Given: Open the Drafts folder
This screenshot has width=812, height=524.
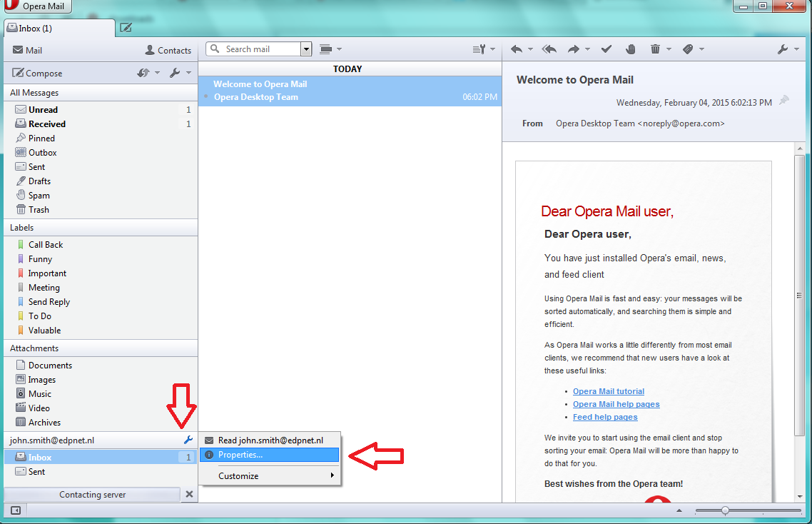Looking at the screenshot, I should [x=101, y=181].
